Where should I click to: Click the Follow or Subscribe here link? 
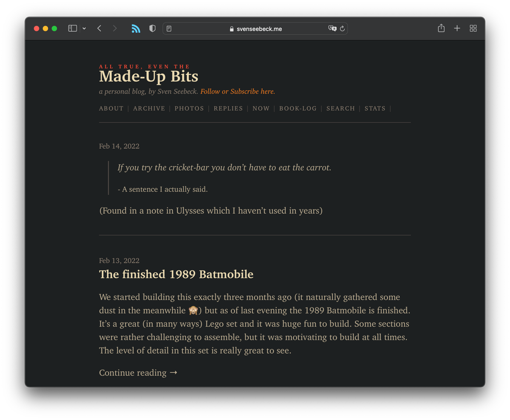tap(238, 91)
